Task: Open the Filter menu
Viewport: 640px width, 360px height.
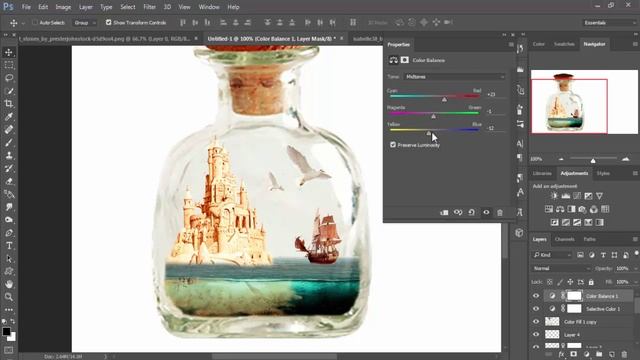Action: coord(149,7)
